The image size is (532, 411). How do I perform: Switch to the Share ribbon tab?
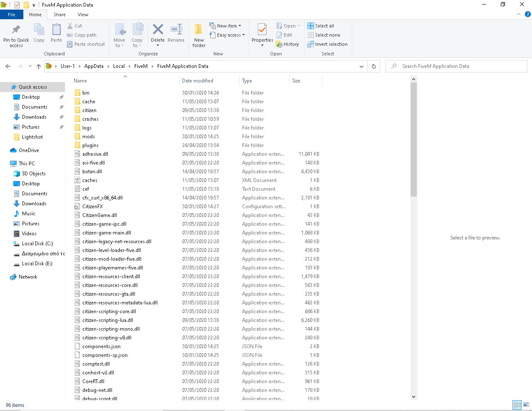pyautogui.click(x=59, y=15)
